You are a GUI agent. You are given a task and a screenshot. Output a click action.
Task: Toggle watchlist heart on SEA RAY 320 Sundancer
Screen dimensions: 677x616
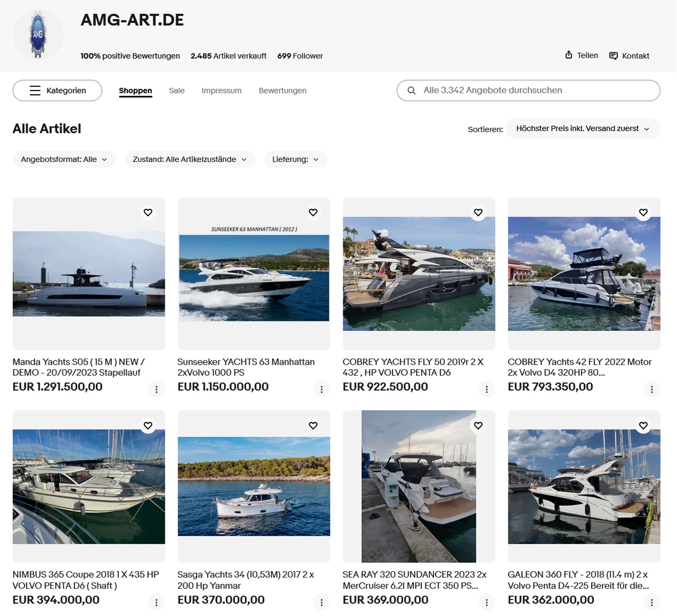click(478, 425)
